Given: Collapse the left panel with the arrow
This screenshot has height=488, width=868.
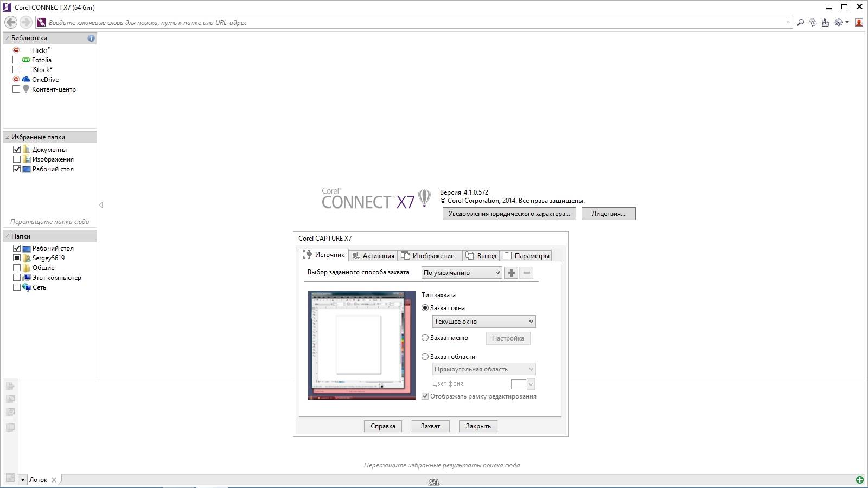Looking at the screenshot, I should (x=101, y=205).
